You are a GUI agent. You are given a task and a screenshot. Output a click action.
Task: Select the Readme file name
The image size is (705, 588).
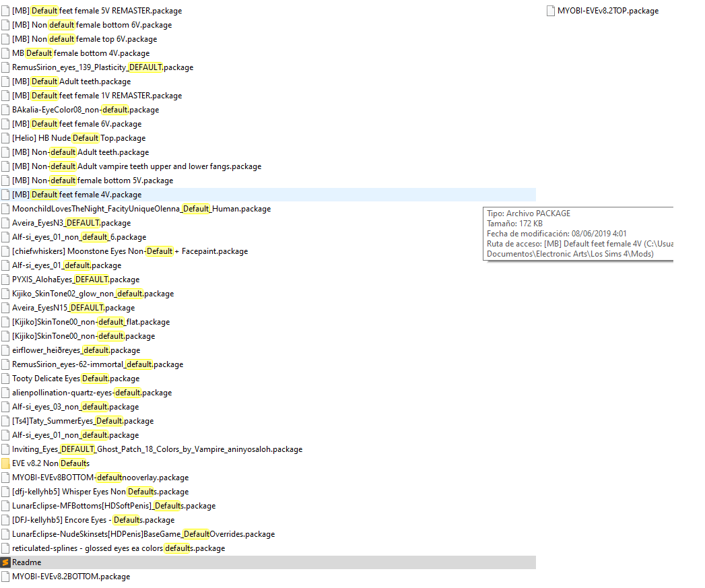click(26, 562)
